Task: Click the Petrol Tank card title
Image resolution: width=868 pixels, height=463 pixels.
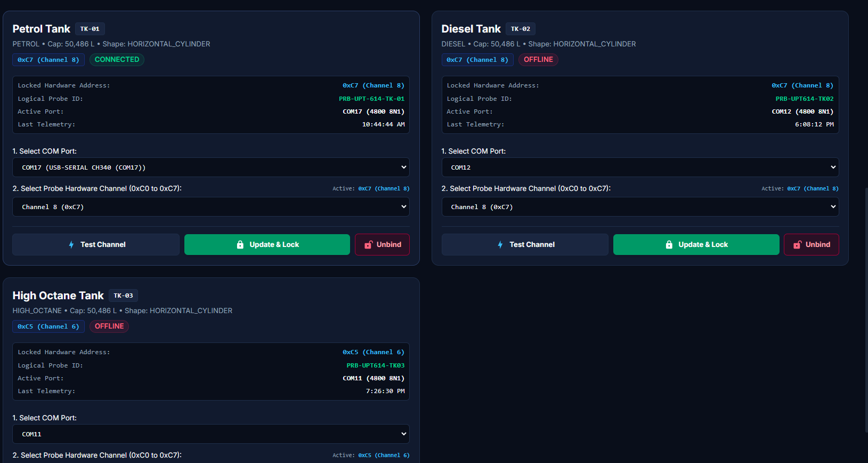Action: (x=42, y=29)
